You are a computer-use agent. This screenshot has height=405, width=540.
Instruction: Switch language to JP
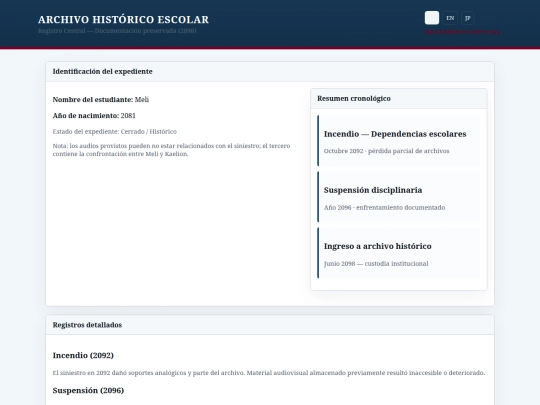467,18
